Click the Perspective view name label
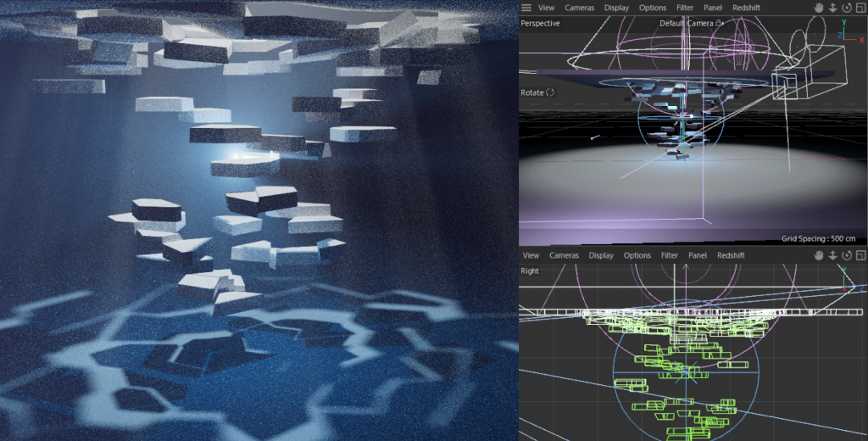Viewport: 868px width, 441px height. 540,23
